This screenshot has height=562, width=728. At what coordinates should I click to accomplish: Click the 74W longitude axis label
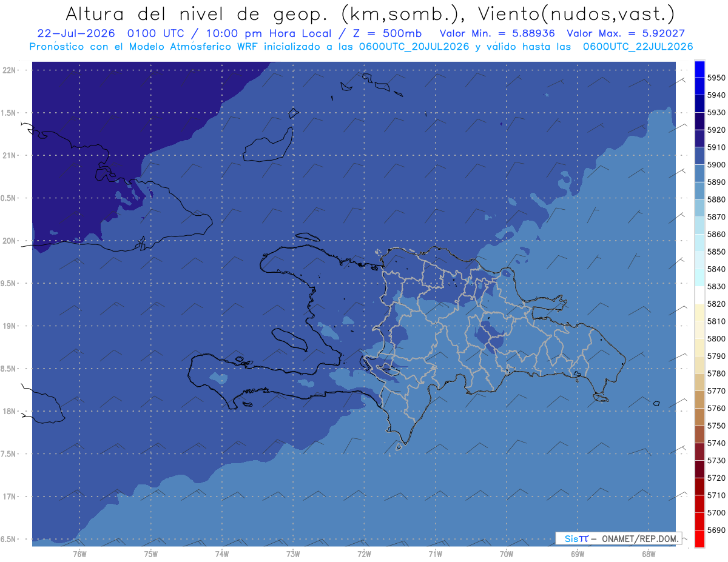(x=222, y=554)
